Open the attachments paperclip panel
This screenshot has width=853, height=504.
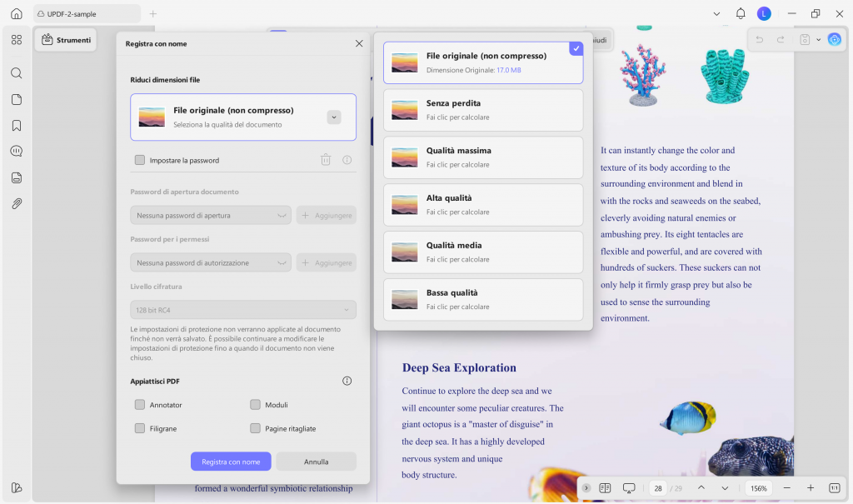(17, 203)
